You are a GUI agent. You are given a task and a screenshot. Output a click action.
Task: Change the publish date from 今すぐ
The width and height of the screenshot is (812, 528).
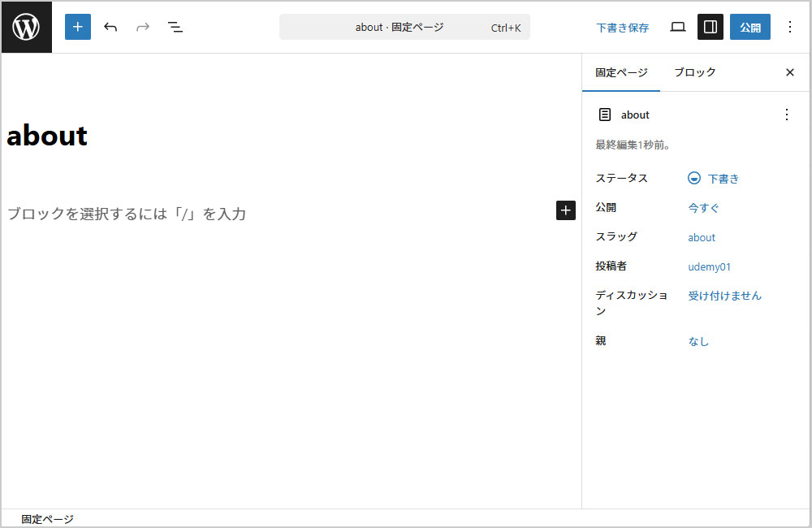point(704,208)
